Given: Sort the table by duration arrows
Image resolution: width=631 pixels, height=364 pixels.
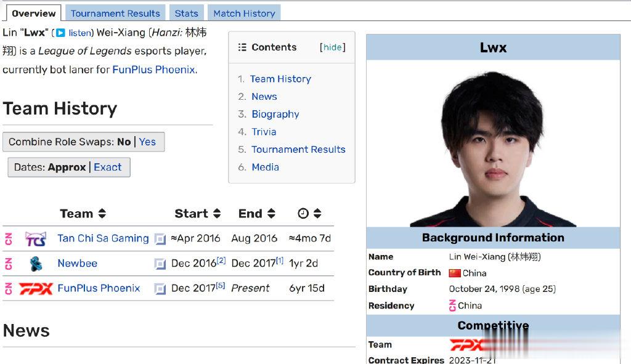Looking at the screenshot, I should point(317,214).
